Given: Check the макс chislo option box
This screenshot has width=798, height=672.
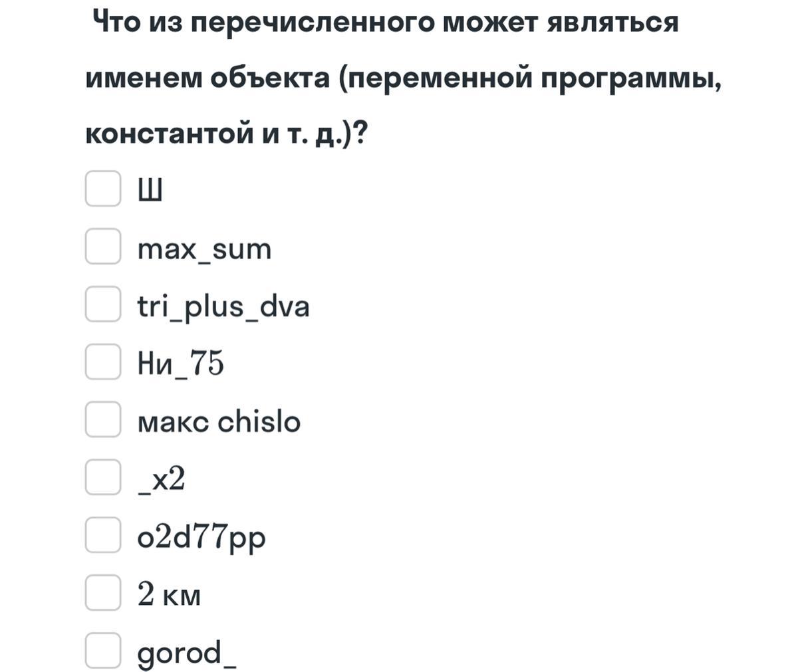Looking at the screenshot, I should [x=103, y=419].
